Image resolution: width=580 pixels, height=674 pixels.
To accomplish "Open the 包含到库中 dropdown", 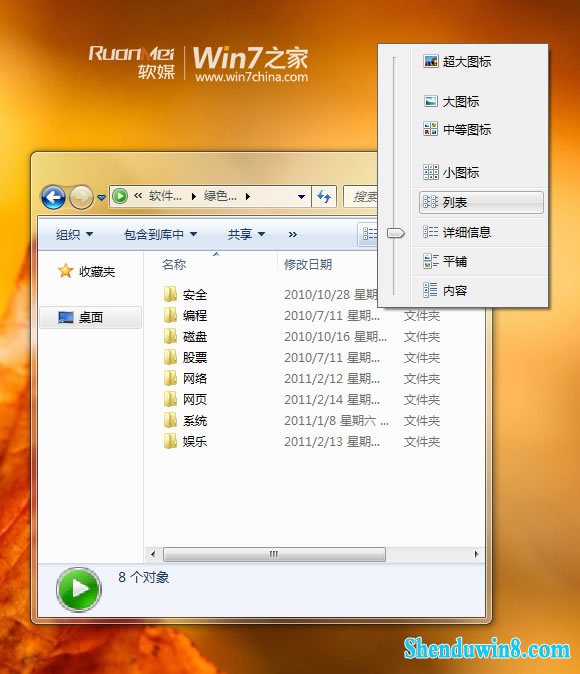I will click(x=160, y=234).
